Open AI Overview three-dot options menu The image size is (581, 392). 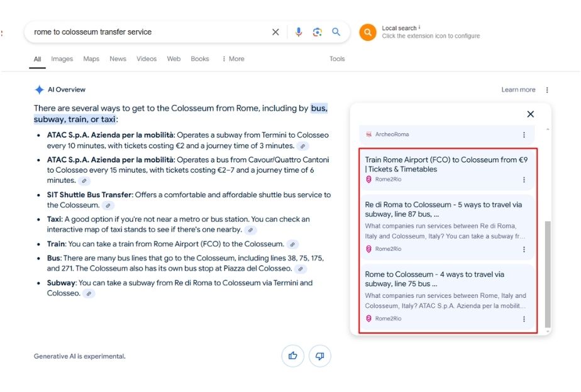point(547,90)
